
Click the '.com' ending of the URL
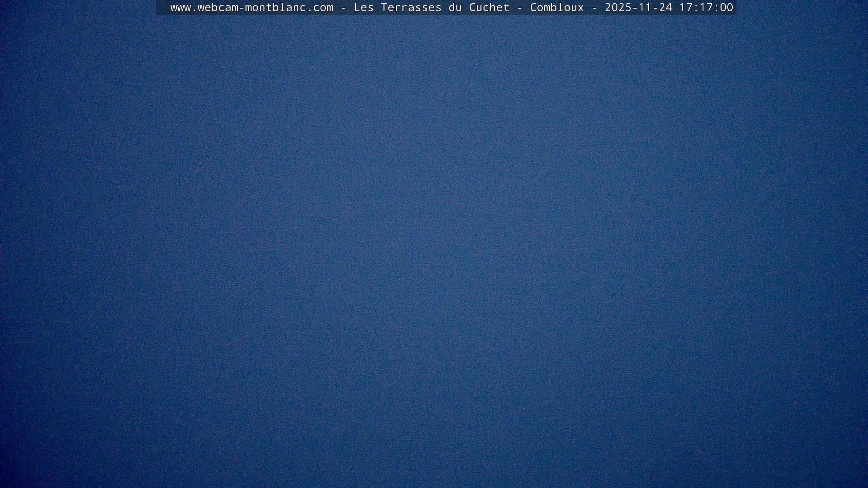tap(320, 7)
